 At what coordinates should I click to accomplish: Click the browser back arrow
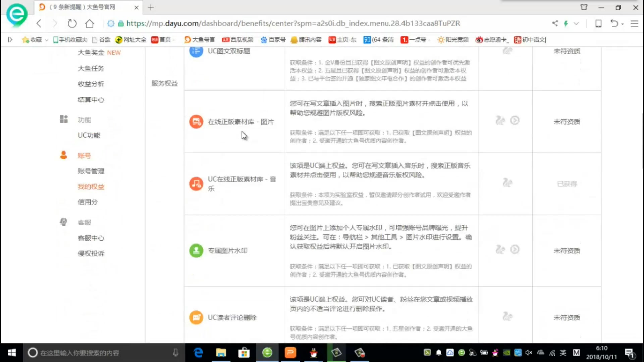pos(39,23)
